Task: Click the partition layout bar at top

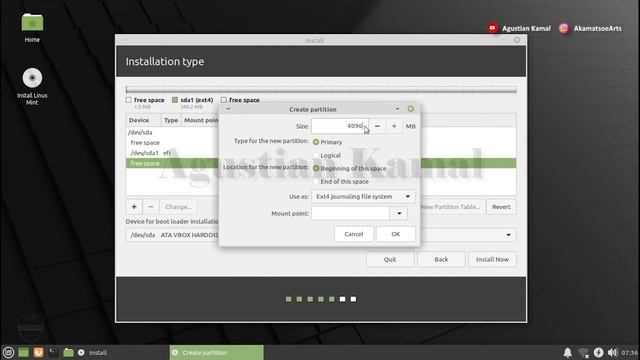Action: (321, 90)
